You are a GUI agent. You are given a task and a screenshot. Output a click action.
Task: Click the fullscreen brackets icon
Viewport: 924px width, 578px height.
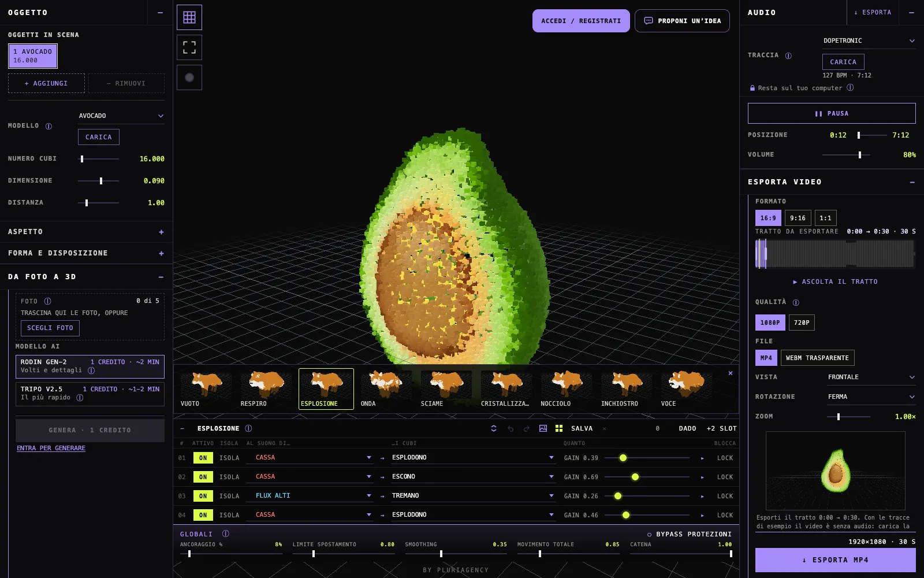pyautogui.click(x=189, y=47)
